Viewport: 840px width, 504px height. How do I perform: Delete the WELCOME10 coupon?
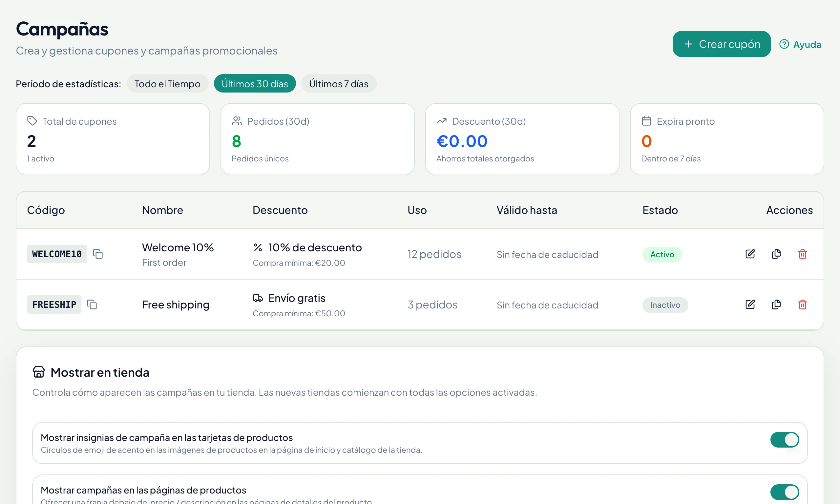pos(802,254)
